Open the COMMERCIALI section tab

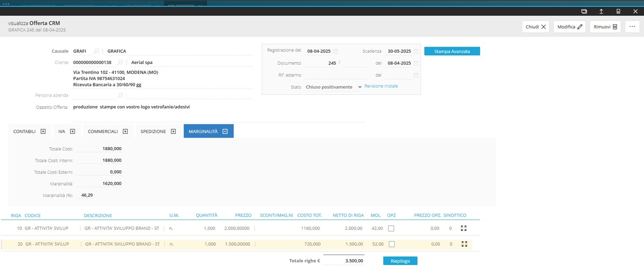(107, 131)
